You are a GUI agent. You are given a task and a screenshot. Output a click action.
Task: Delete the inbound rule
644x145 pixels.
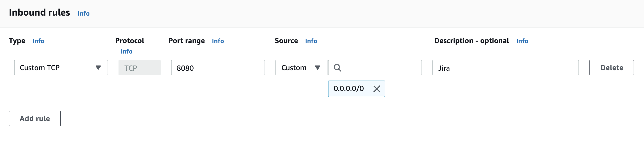click(612, 68)
